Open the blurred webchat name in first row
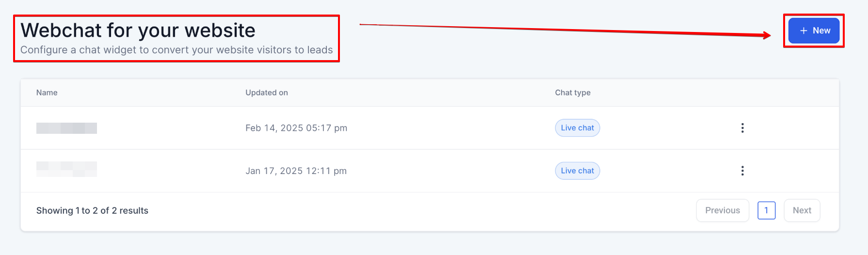The width and height of the screenshot is (868, 255). pos(66,128)
